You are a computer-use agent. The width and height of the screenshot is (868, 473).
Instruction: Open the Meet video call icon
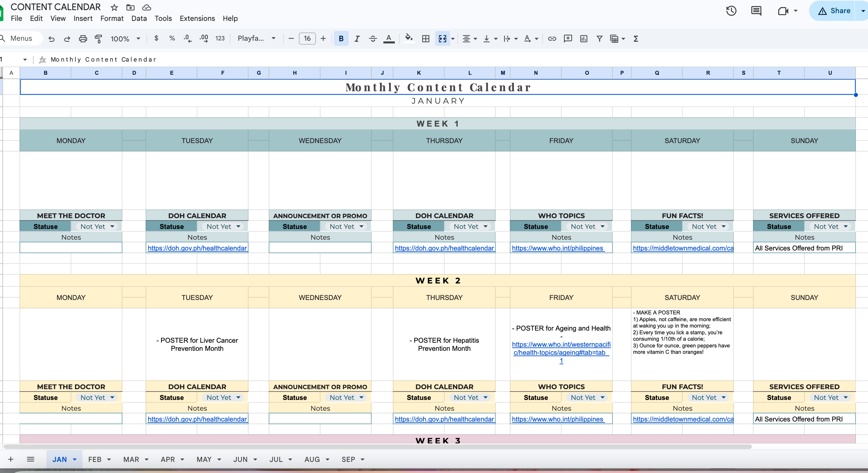pyautogui.click(x=783, y=11)
